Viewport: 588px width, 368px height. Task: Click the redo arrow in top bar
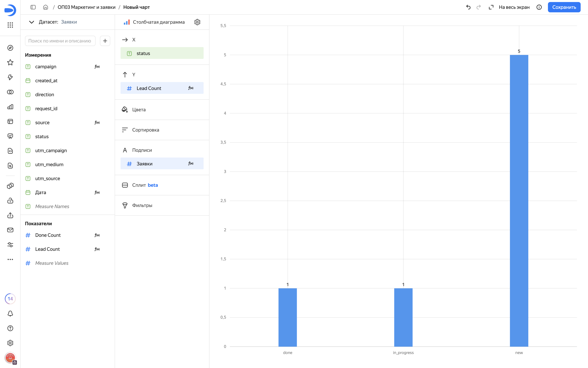point(478,7)
